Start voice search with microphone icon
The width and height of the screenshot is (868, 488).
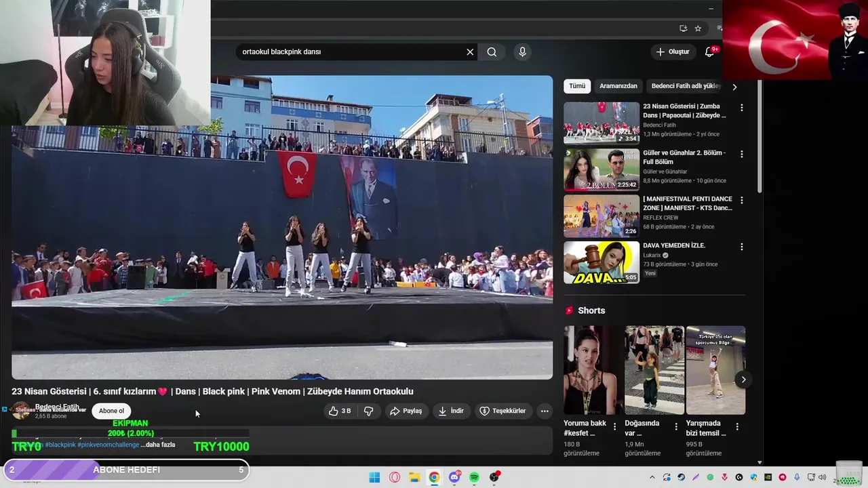(522, 52)
